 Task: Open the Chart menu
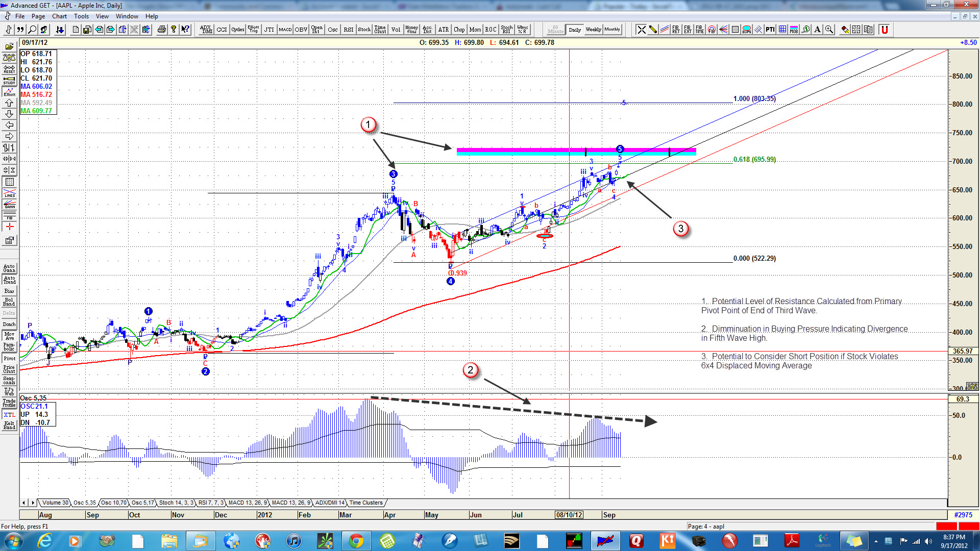59,16
